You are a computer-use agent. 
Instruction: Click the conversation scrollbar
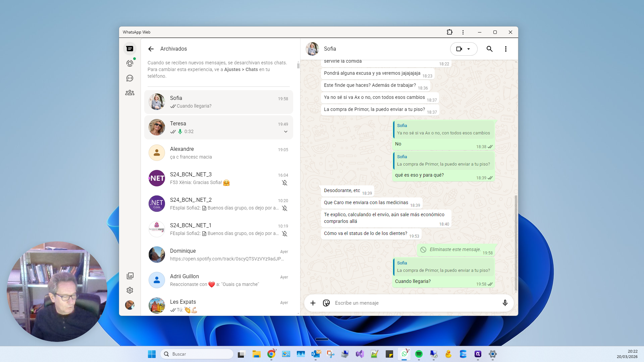[516, 243]
